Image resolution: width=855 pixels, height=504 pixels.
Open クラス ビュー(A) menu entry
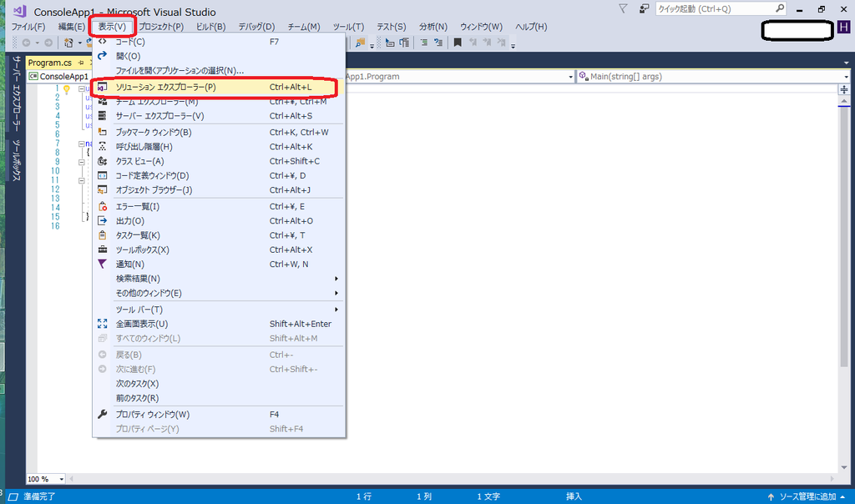pos(219,161)
